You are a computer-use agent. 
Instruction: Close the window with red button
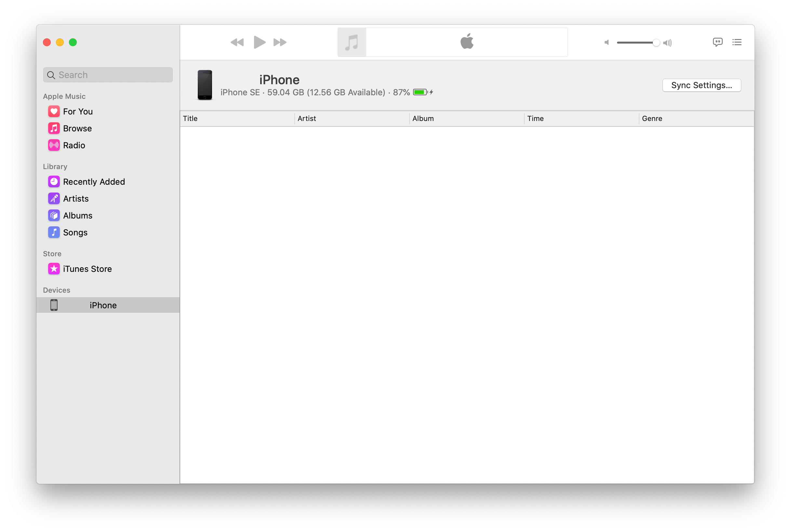47,42
